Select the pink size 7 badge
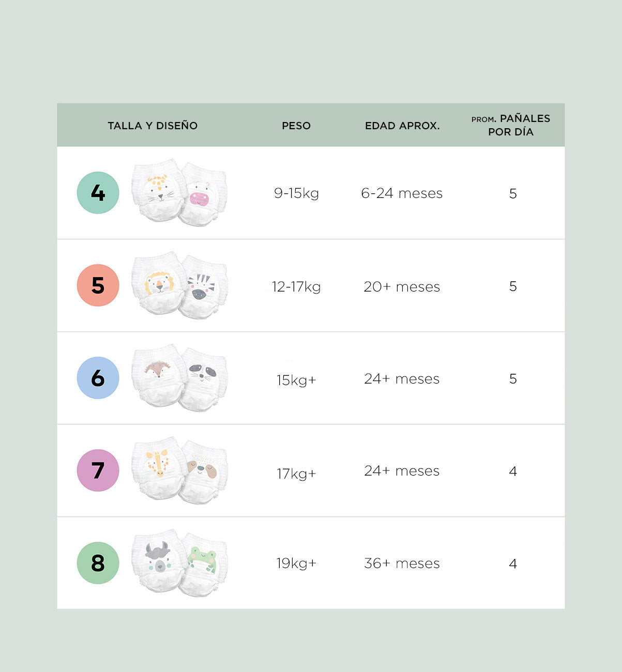 (98, 470)
